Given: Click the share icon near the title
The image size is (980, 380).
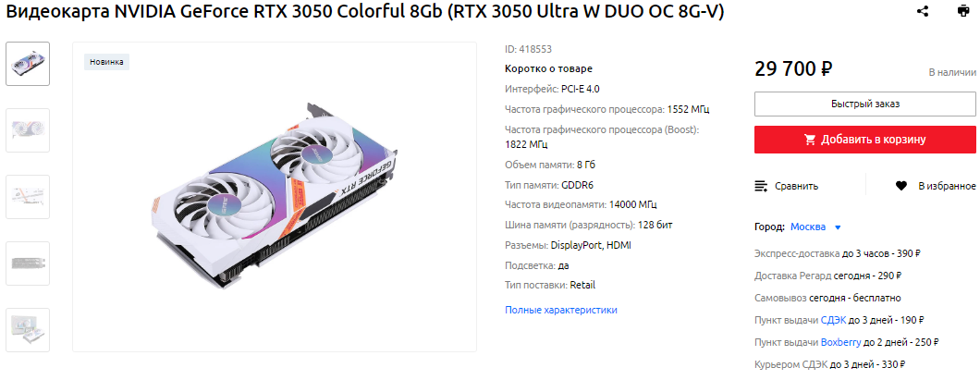Looking at the screenshot, I should coord(923,11).
